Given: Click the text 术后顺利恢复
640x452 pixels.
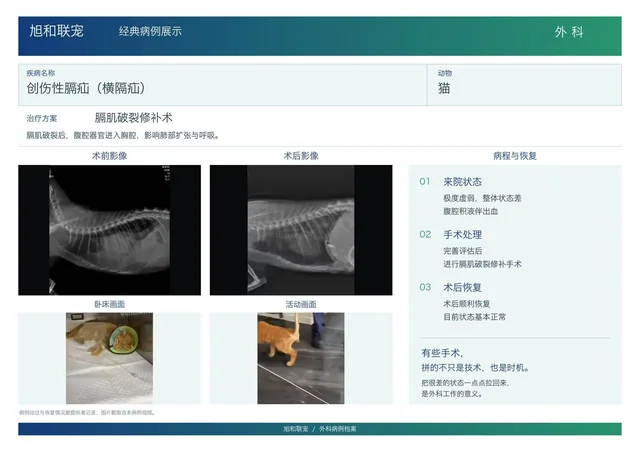Looking at the screenshot, I should 467,304.
